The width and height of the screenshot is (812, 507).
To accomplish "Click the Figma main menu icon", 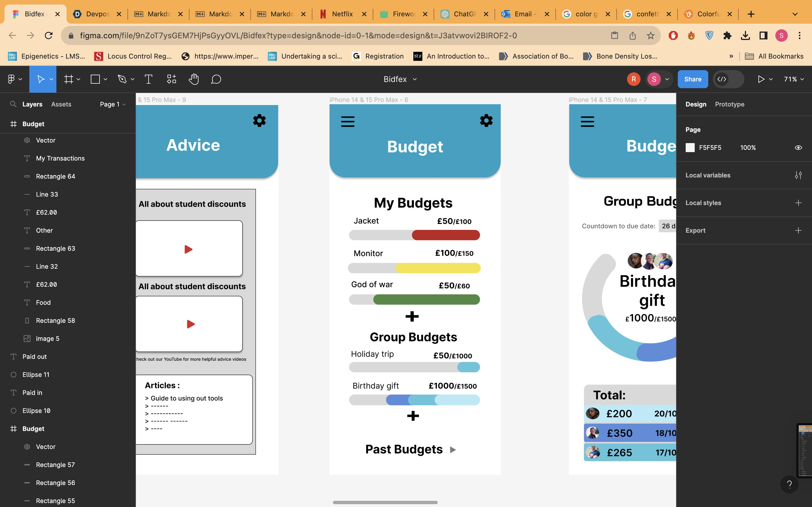I will [11, 79].
